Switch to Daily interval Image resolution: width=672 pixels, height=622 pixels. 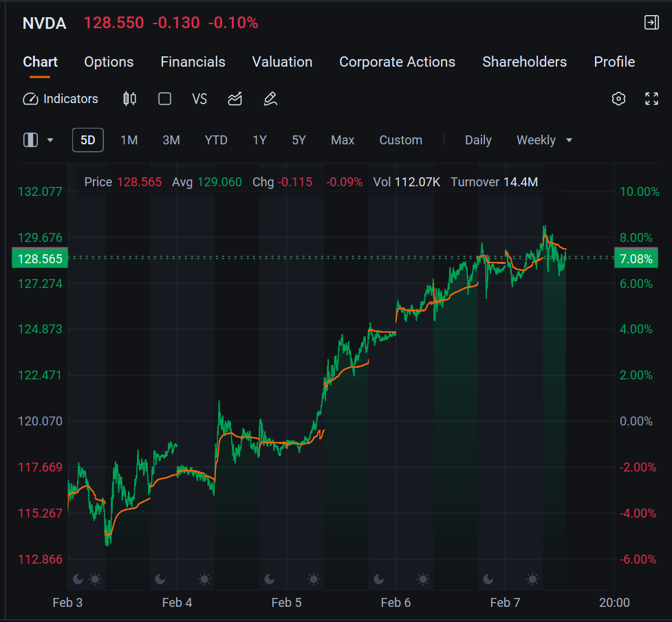click(x=478, y=140)
